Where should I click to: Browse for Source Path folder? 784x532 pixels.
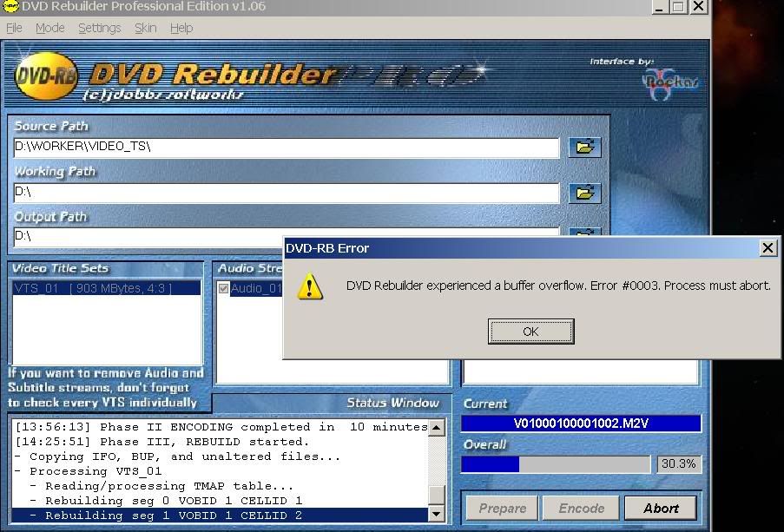tap(584, 148)
